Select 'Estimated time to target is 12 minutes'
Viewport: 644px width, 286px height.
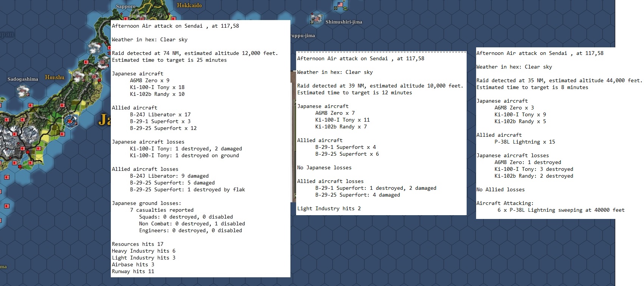coord(355,93)
